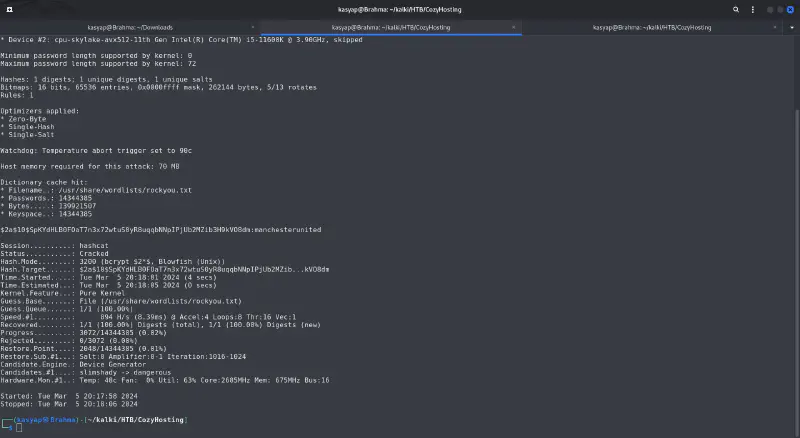Viewport: 800px width, 438px height.
Task: Close the active CozyHosting tab via its x
Action: tap(514, 27)
